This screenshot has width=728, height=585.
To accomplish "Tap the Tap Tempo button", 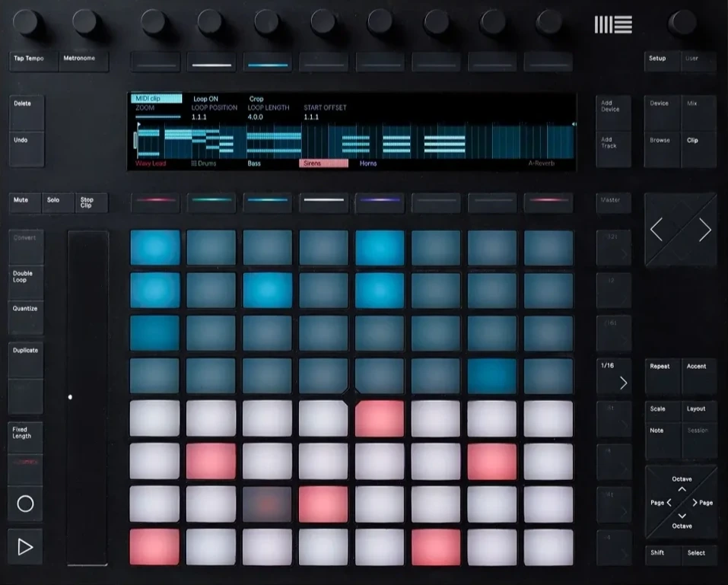I will (x=34, y=62).
